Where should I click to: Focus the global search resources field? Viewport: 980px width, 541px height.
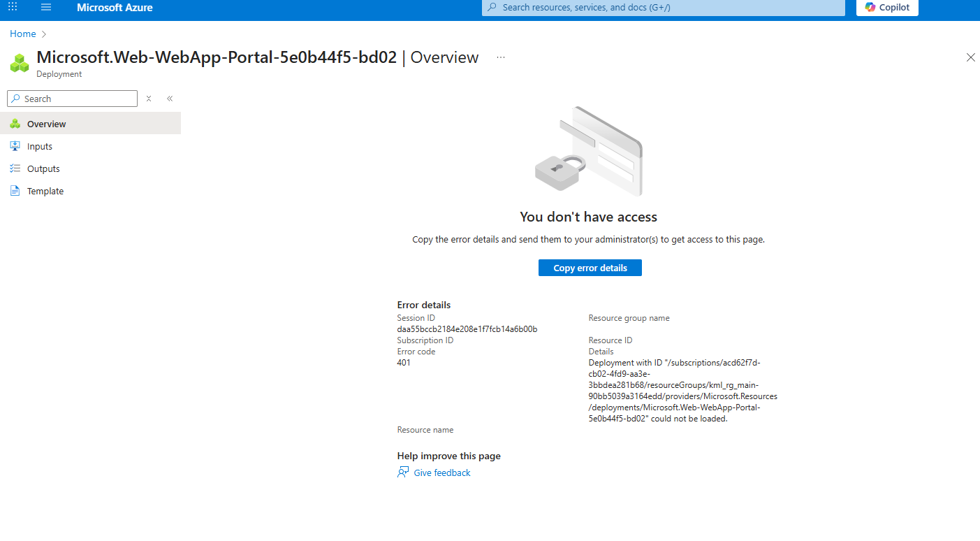click(664, 7)
